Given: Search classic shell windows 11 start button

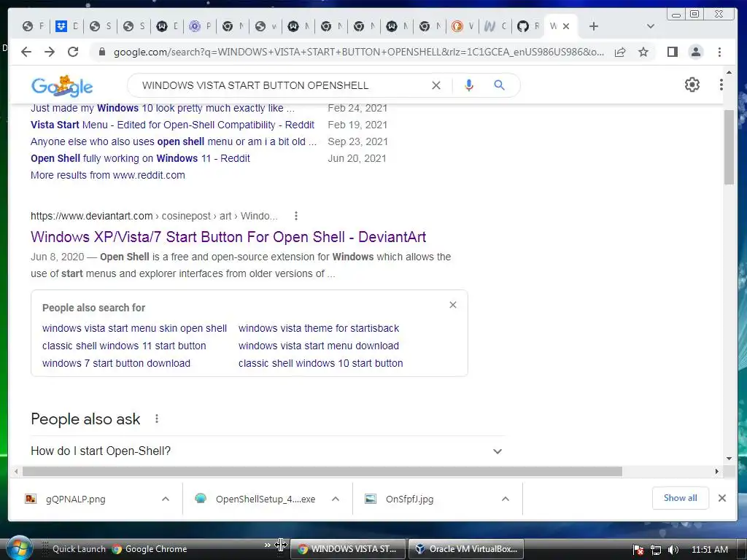Looking at the screenshot, I should click(x=124, y=346).
